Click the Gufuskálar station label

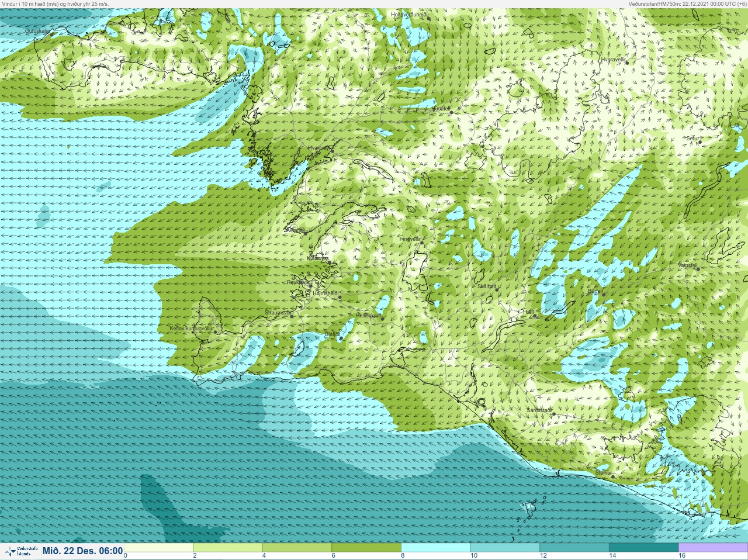(37, 30)
